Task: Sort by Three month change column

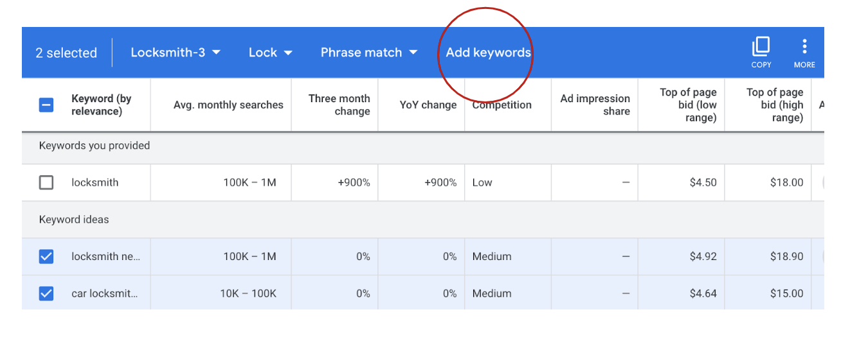Action: tap(339, 105)
